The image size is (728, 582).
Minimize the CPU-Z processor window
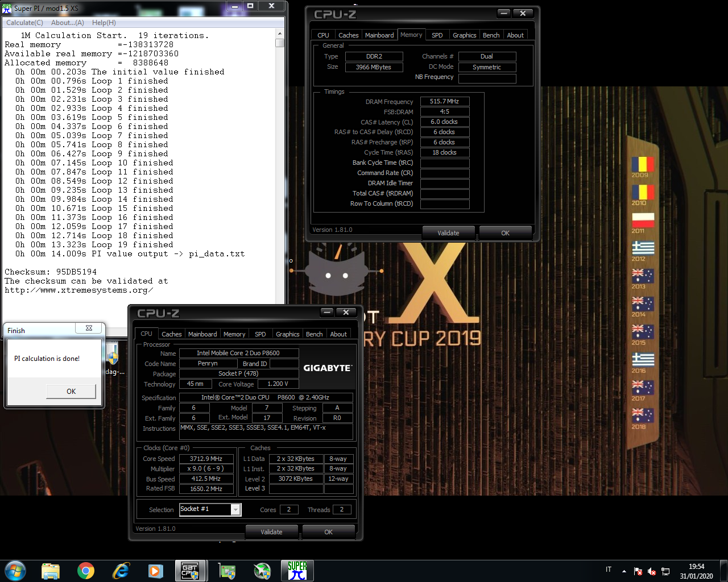pyautogui.click(x=327, y=312)
